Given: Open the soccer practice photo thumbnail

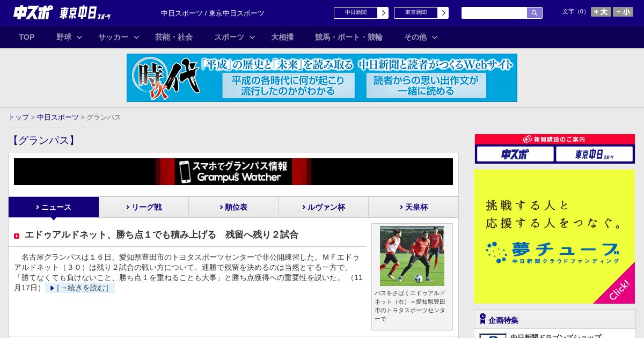Looking at the screenshot, I should click(412, 256).
